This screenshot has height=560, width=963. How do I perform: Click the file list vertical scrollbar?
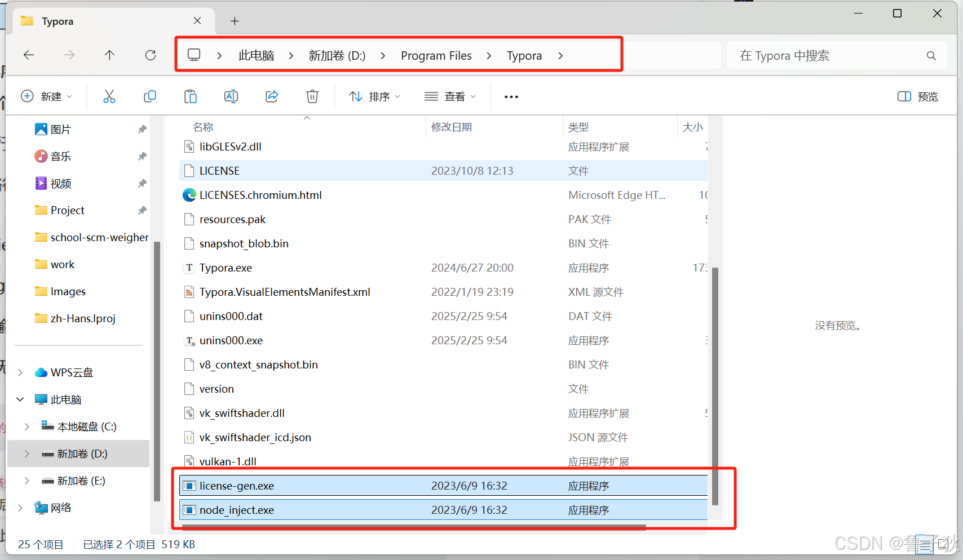[x=715, y=386]
